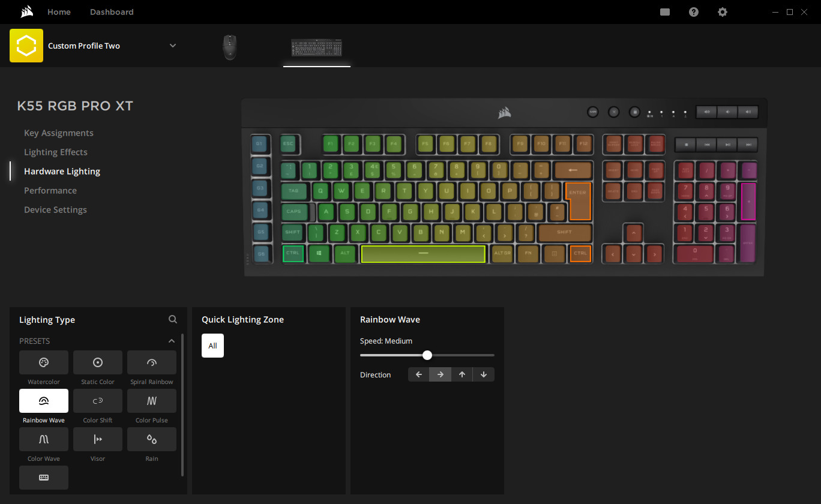821x504 pixels.
Task: Set wave direction to up
Action: (462, 374)
